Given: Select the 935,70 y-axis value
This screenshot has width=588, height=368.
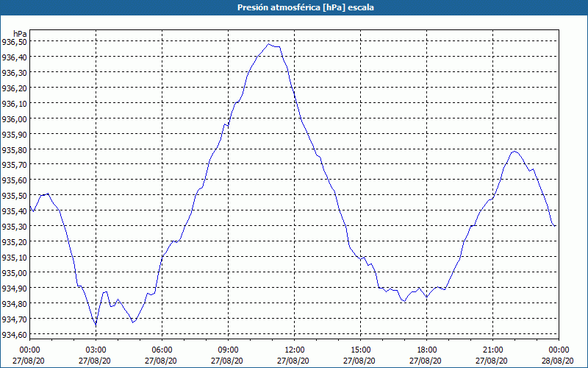Looking at the screenshot, I should pyautogui.click(x=14, y=164).
